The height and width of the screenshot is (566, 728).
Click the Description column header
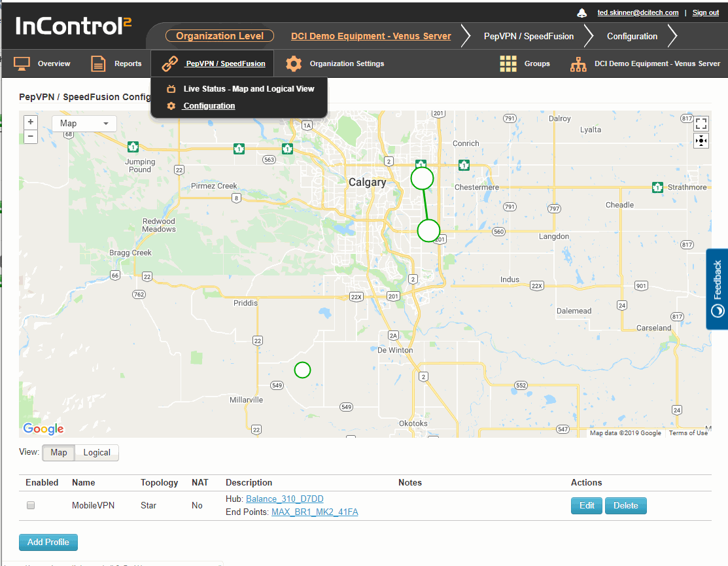click(249, 482)
